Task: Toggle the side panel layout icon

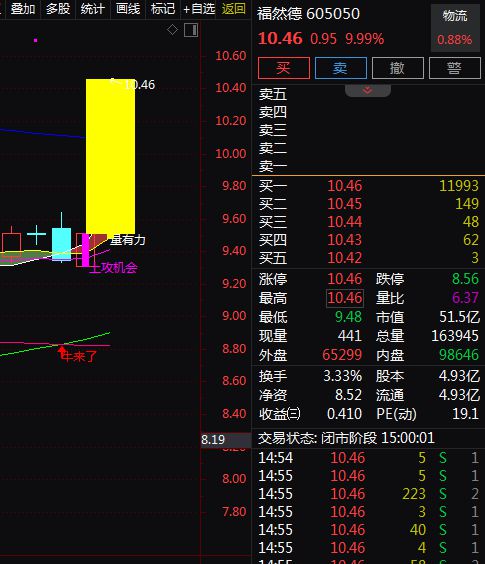Action: coord(191,30)
